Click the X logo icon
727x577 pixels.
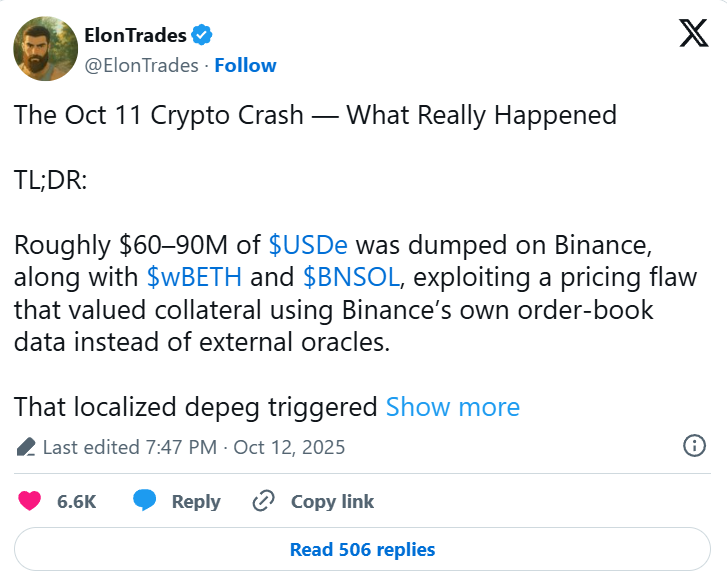[x=693, y=35]
